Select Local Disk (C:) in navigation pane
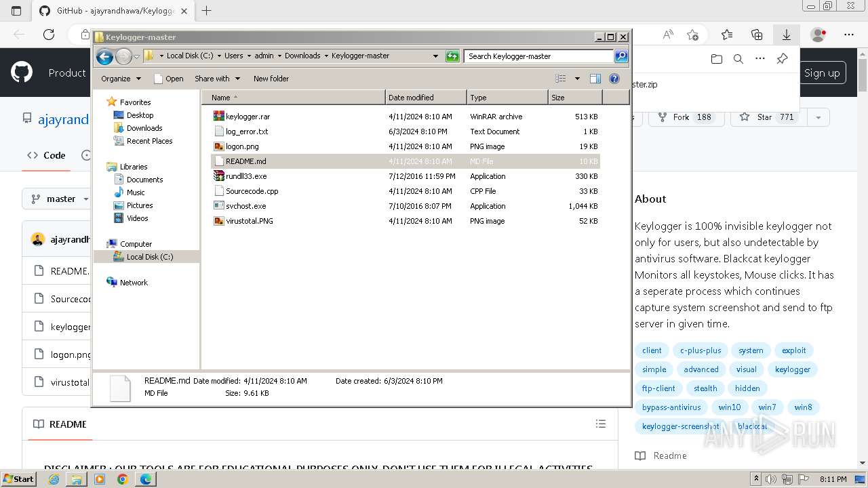This screenshot has width=868, height=488. [x=149, y=257]
